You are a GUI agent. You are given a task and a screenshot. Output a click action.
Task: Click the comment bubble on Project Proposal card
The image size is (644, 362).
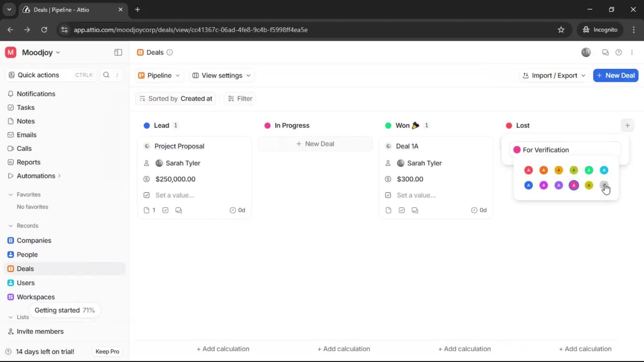[179, 210]
